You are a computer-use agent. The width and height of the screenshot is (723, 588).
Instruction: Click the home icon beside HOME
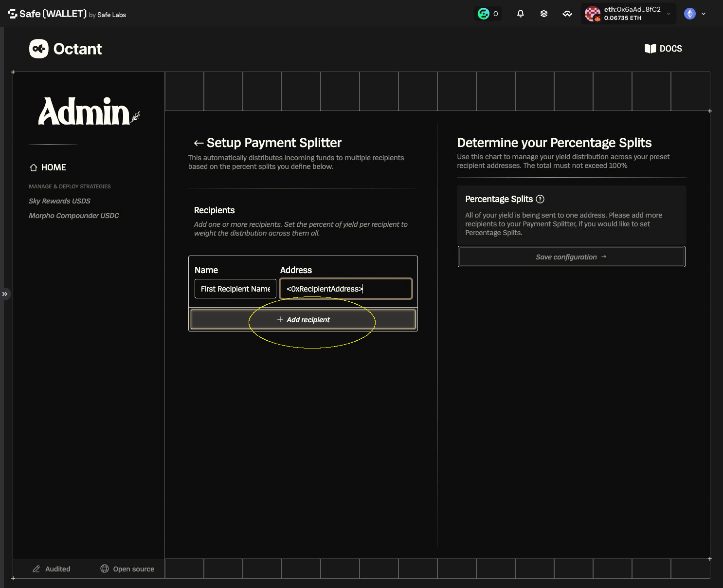(34, 167)
